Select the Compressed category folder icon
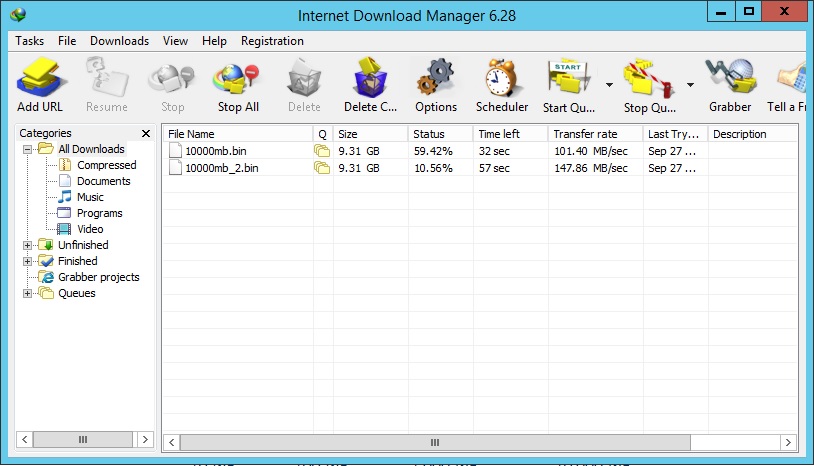The height and width of the screenshot is (466, 814). coord(65,165)
